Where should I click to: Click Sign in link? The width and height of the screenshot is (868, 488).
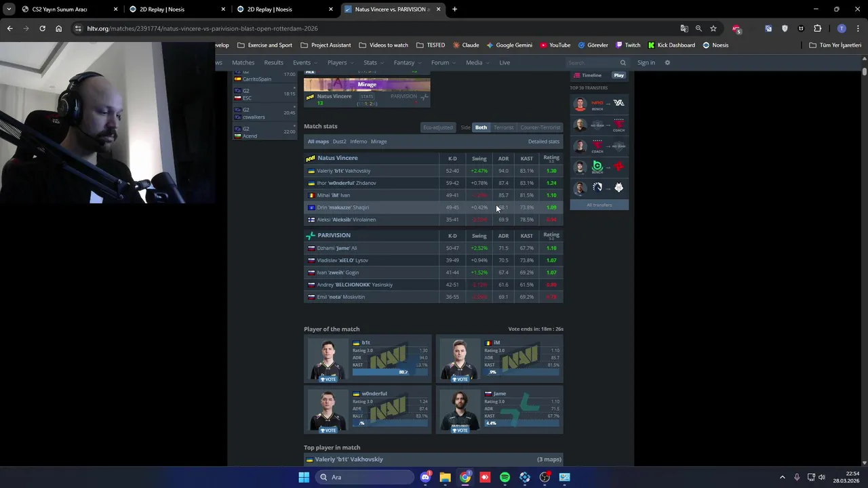pyautogui.click(x=646, y=62)
